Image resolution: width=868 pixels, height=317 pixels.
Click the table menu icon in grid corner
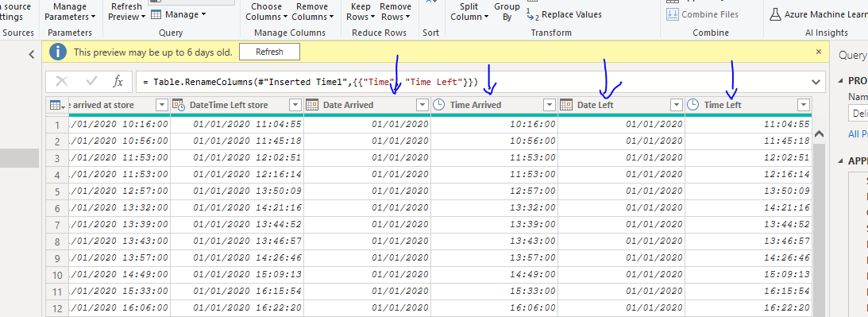point(57,105)
